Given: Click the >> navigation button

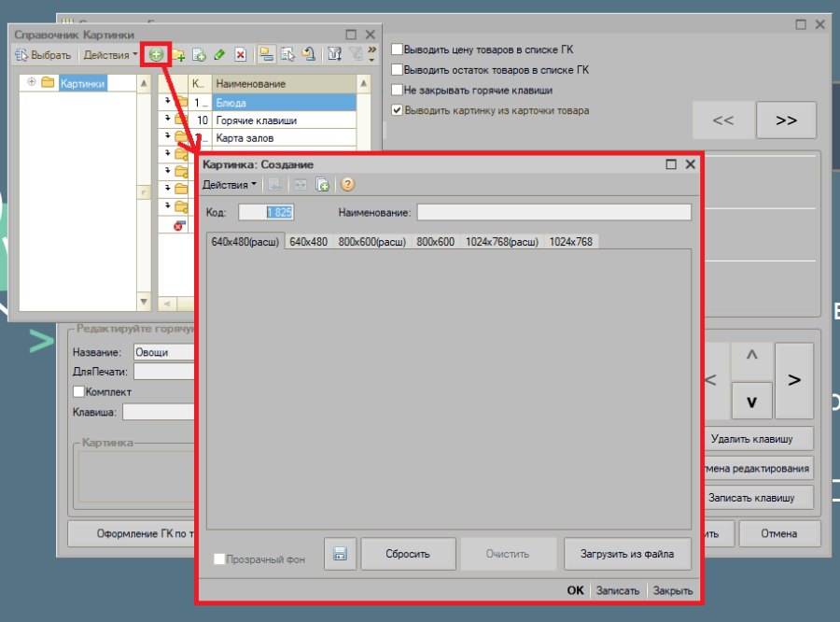Looking at the screenshot, I should tap(787, 120).
